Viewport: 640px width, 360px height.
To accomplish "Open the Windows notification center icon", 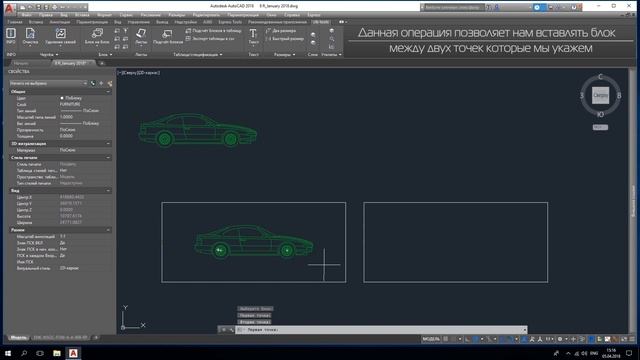I will [x=629, y=353].
